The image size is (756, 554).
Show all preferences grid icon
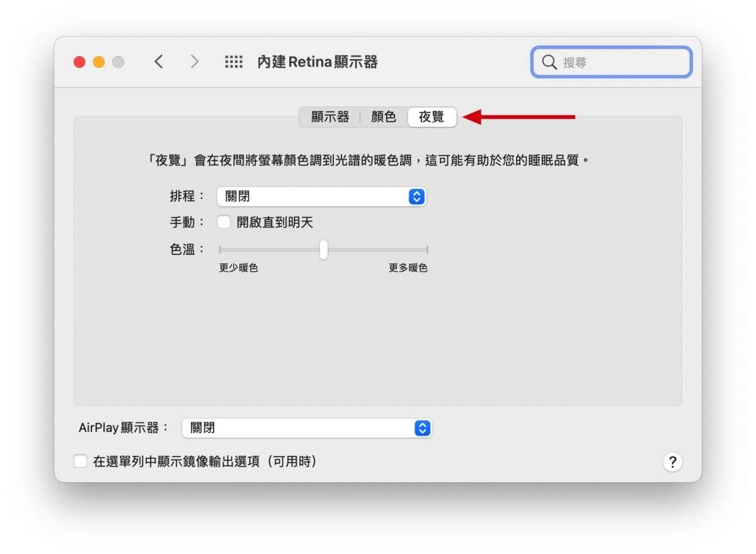(234, 62)
